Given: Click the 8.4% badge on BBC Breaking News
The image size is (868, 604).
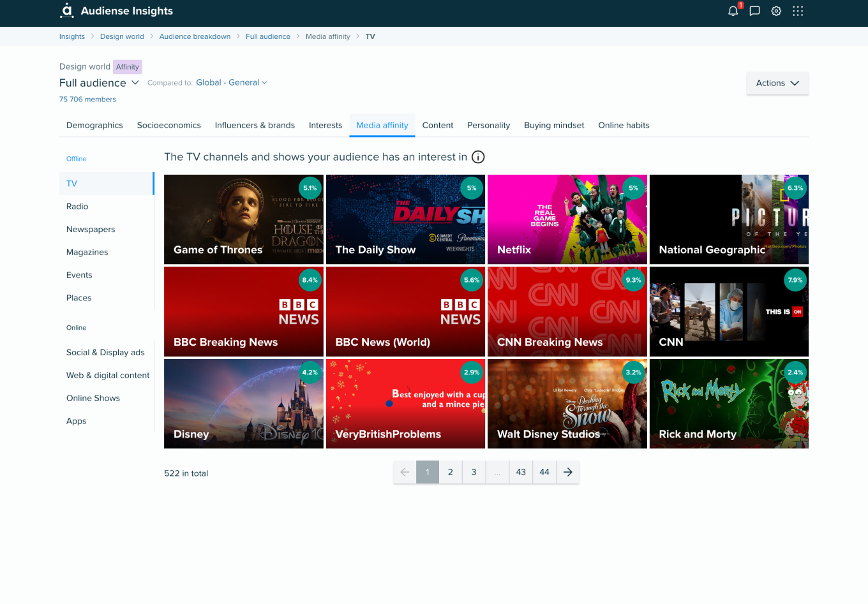Looking at the screenshot, I should 310,280.
